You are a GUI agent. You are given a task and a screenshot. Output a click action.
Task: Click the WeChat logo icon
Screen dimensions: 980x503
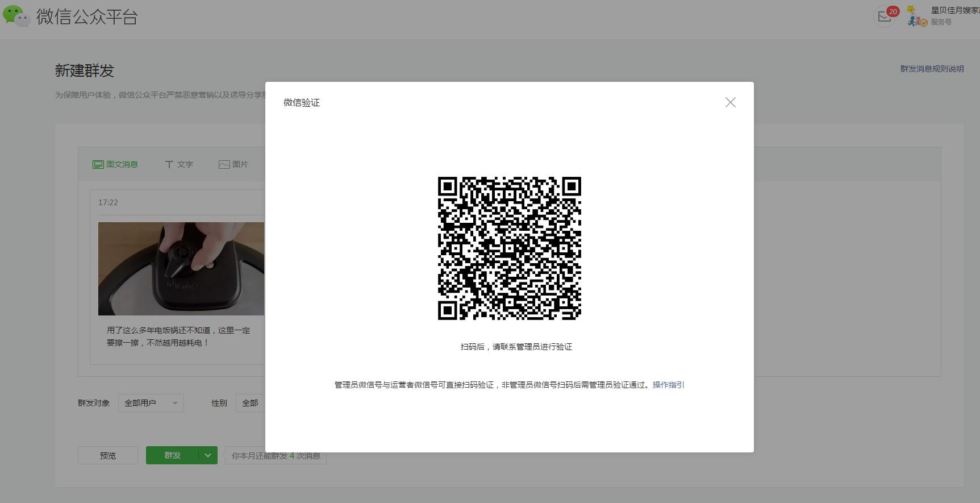[x=16, y=16]
